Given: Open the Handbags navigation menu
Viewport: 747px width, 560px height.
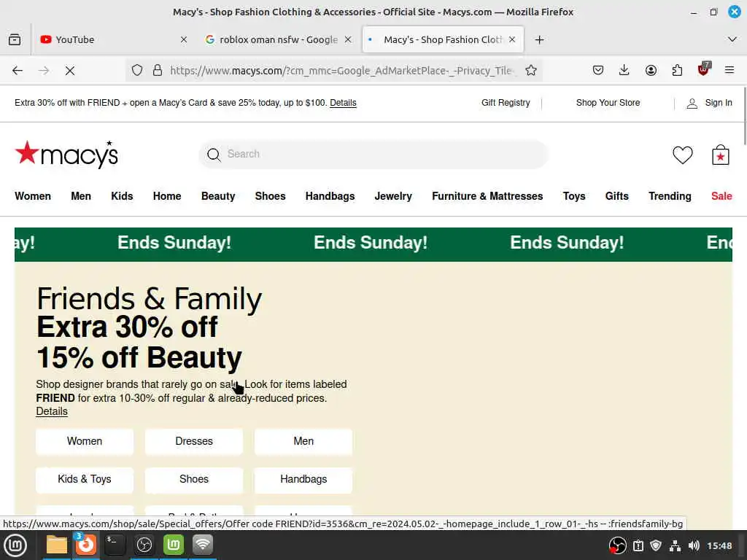Looking at the screenshot, I should pos(330,196).
